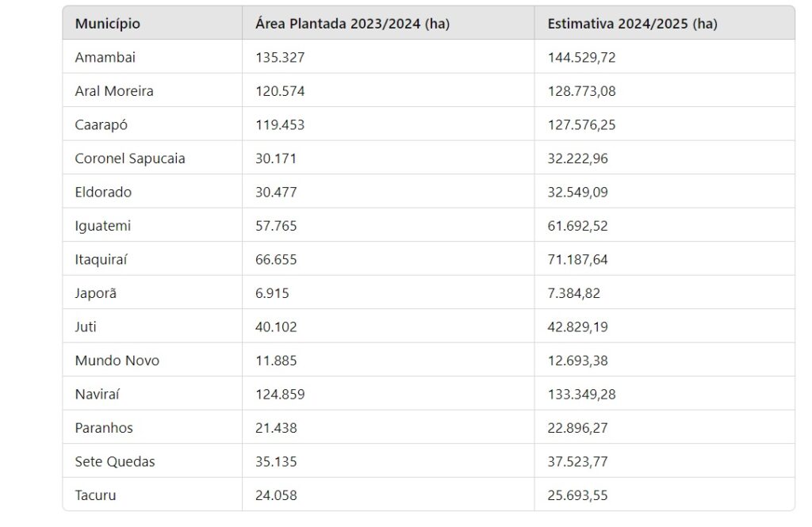The image size is (812, 527).
Task: Select the Itaquiraí municipality name
Action: pyautogui.click(x=101, y=259)
